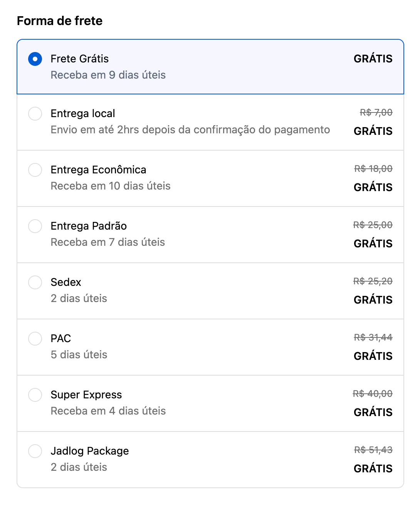This screenshot has height=507, width=420.
Task: Select Entrega Econômica shipping radio
Action: pos(35,170)
